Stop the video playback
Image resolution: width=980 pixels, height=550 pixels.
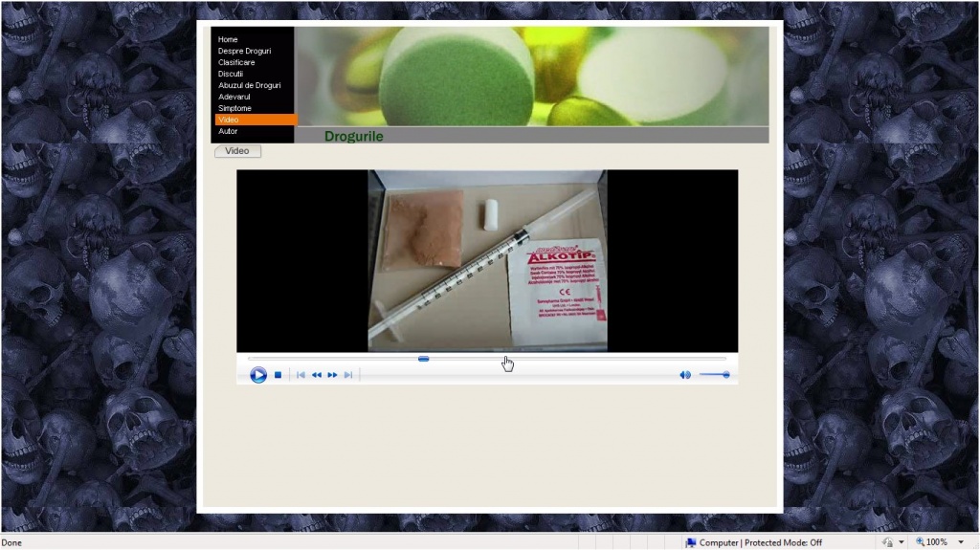point(278,375)
